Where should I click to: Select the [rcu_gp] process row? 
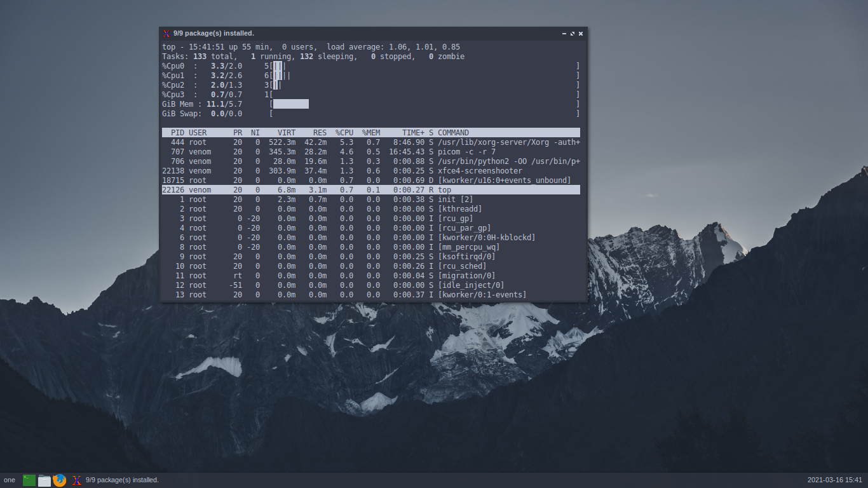pos(371,219)
